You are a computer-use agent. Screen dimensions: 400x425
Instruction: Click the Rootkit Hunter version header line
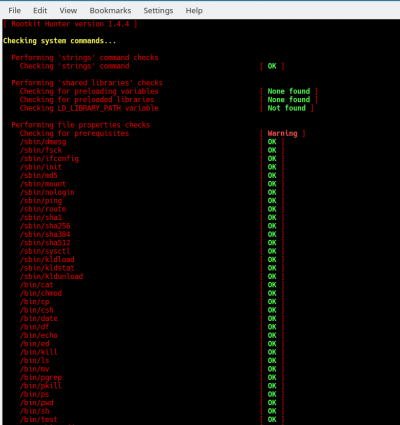(70, 24)
